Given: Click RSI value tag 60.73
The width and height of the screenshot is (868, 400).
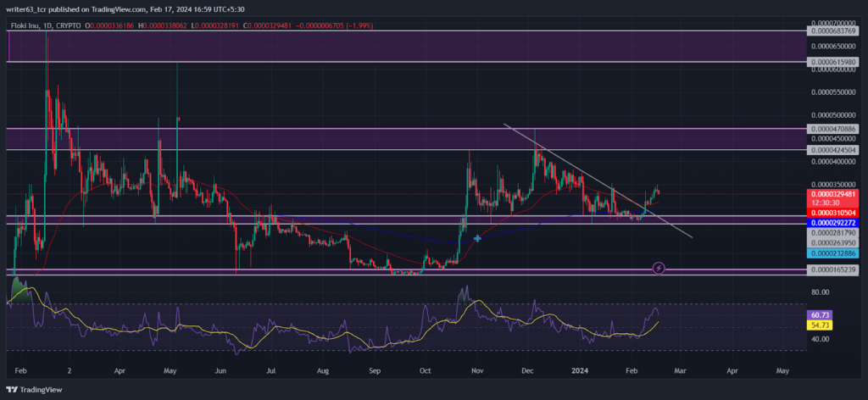Looking at the screenshot, I should pyautogui.click(x=820, y=314).
